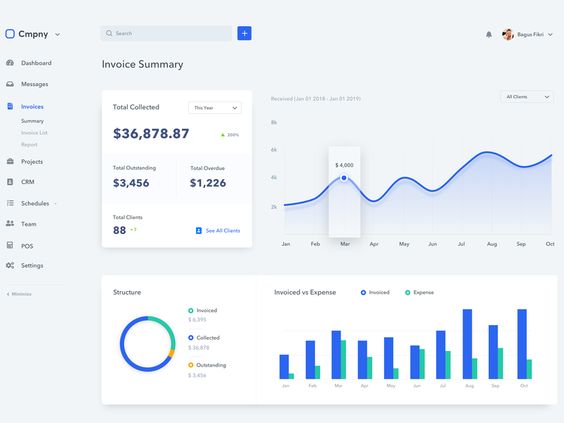Click the Invoices document icon
The image size is (564, 423).
(x=10, y=106)
